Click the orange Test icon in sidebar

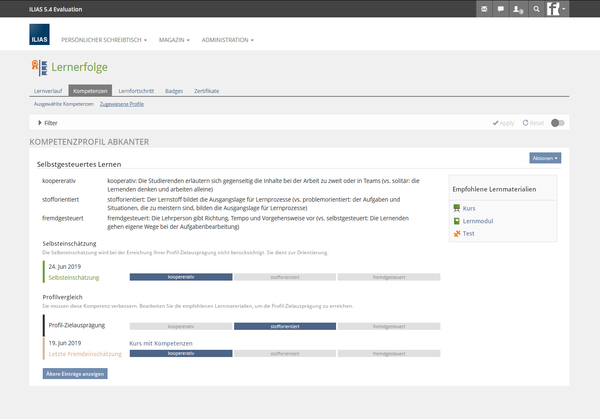457,233
